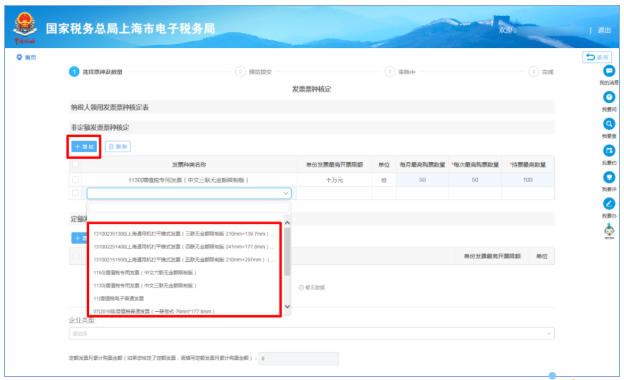Screen dimensions: 624x380
Task: Toggle the table header select-all checkbox
Action: pos(75,164)
